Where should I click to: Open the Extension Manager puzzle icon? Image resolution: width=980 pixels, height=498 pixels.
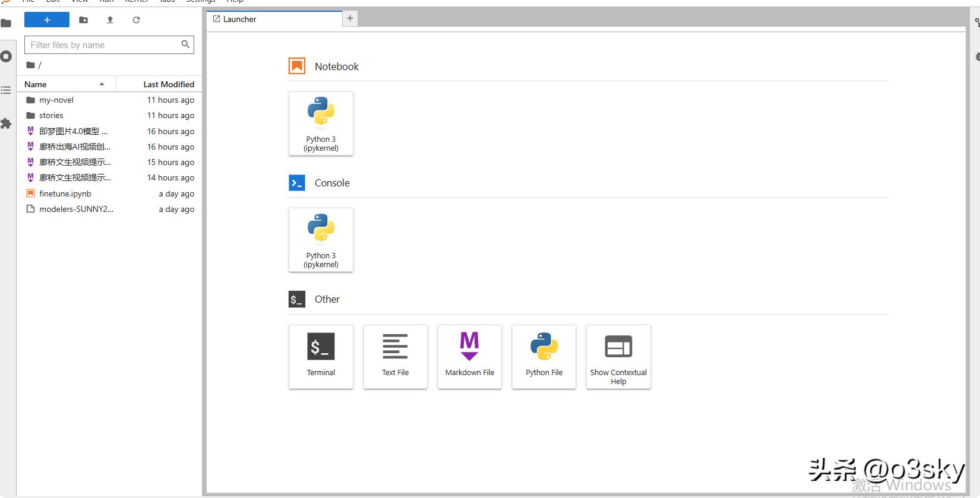coord(6,123)
